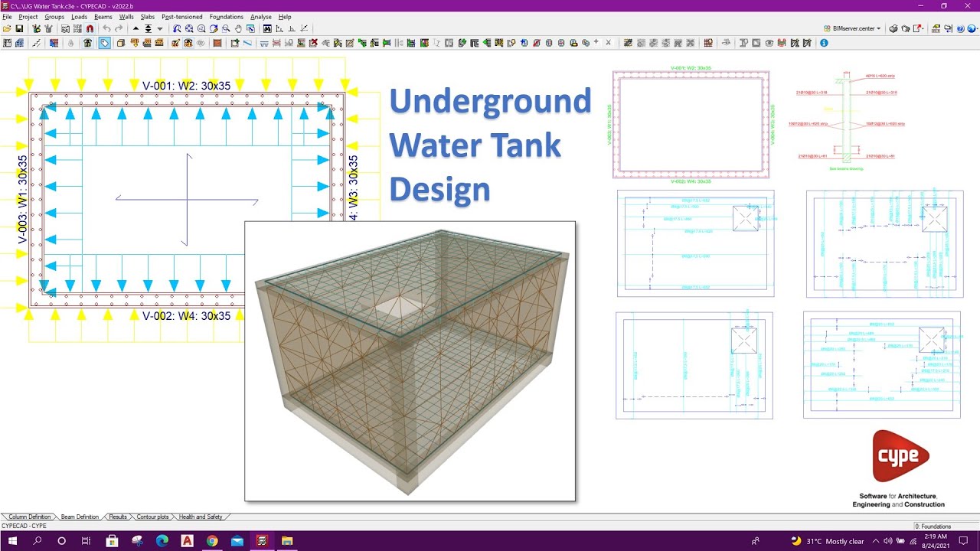
Task: Open the Contour plots tab
Action: 152,517
